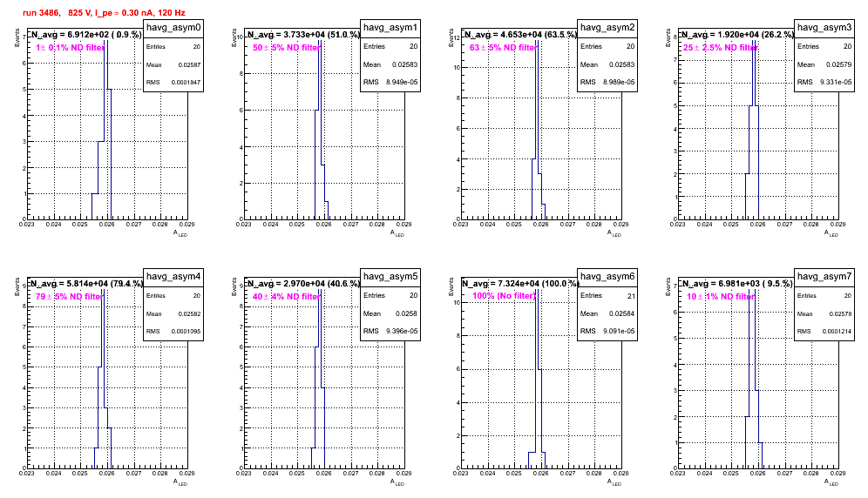Click the N_avg = 2.970e+04 label

click(x=302, y=283)
